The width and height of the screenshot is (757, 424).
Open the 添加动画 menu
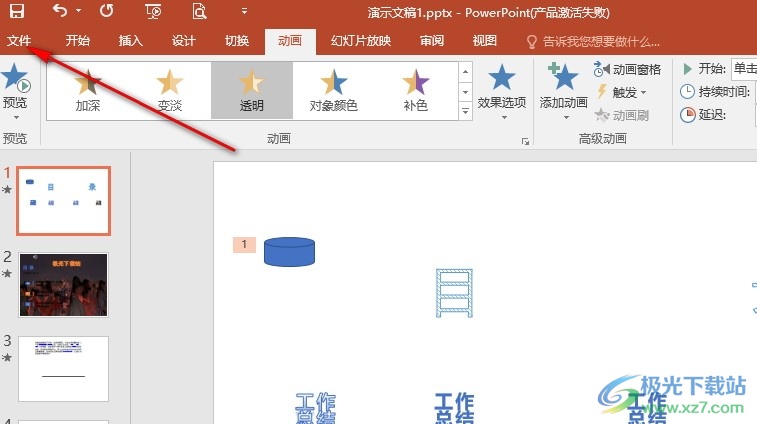point(563,92)
